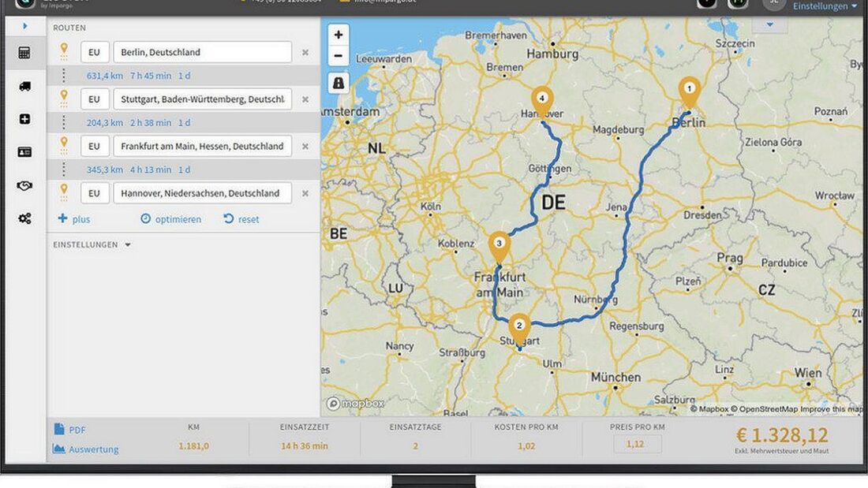This screenshot has height=488, width=868.
Task: Click the segment options dots beside 631,4 km
Action: 64,75
